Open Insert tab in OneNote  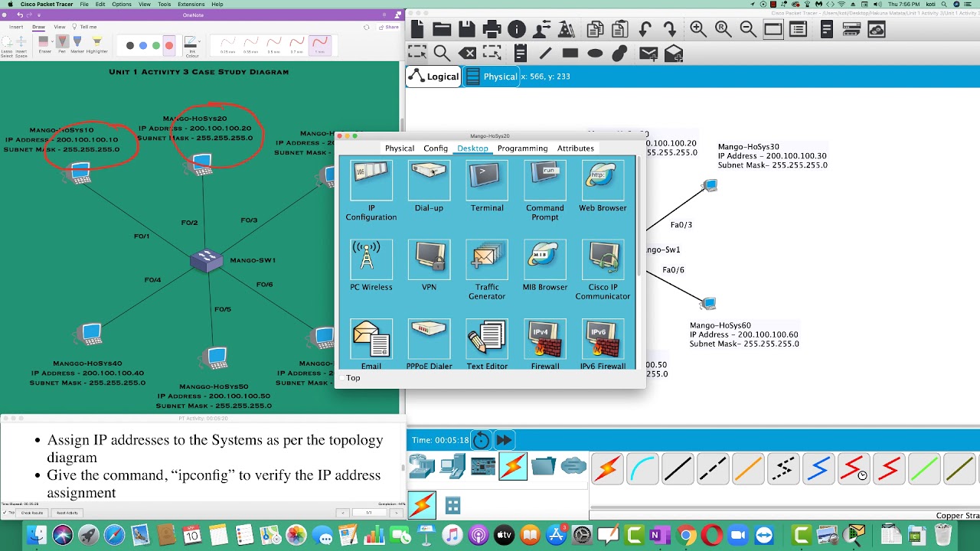click(16, 27)
